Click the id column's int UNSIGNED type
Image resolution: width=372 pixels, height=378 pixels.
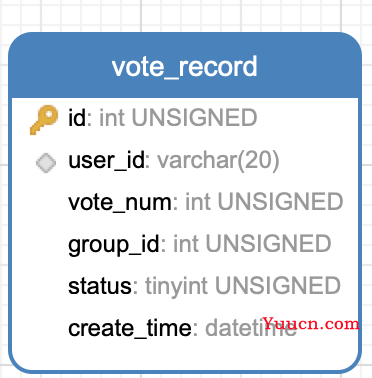178,117
